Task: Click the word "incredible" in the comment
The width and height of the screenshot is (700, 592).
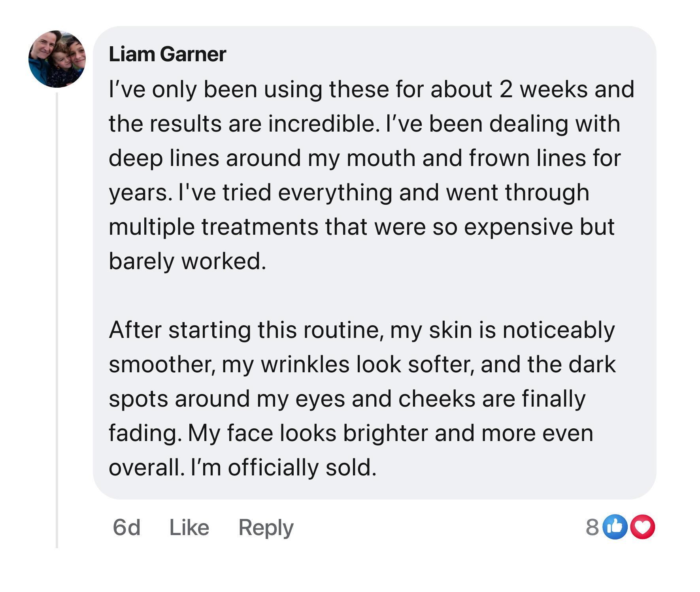Action: tap(321, 124)
